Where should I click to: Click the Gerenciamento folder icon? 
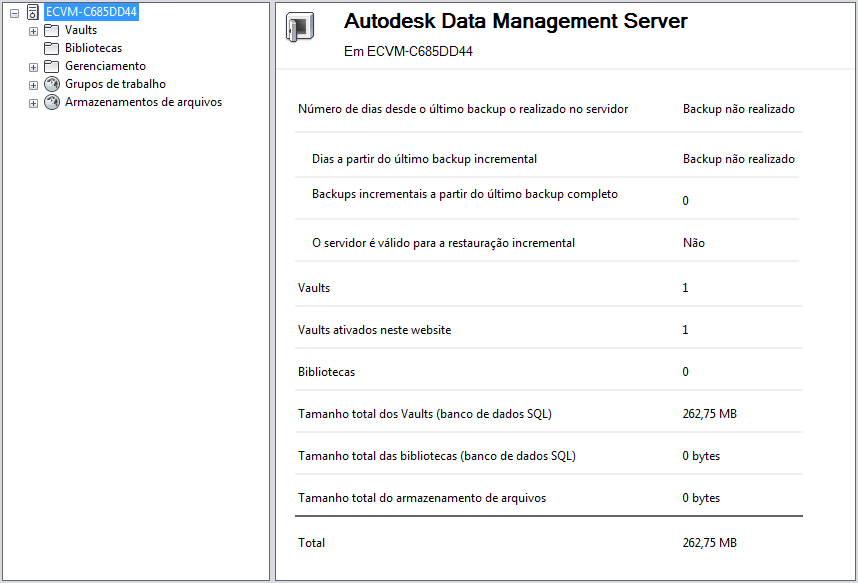tap(52, 66)
